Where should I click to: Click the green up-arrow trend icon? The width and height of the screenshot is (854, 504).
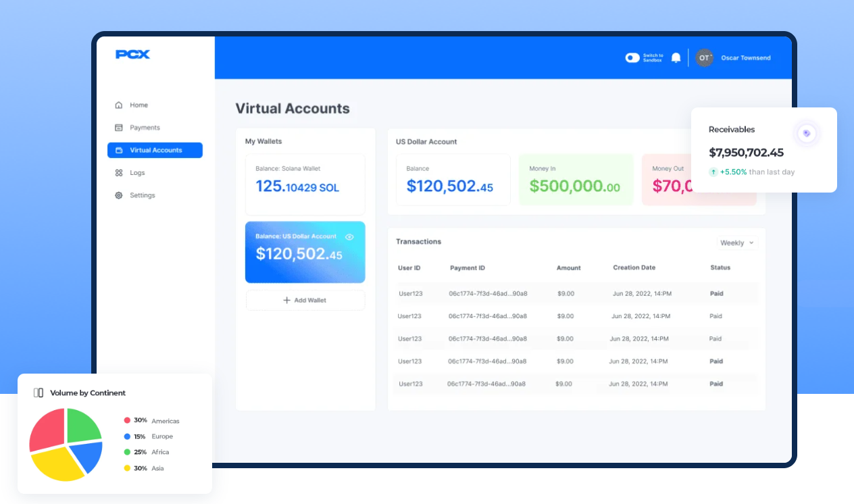coord(713,172)
